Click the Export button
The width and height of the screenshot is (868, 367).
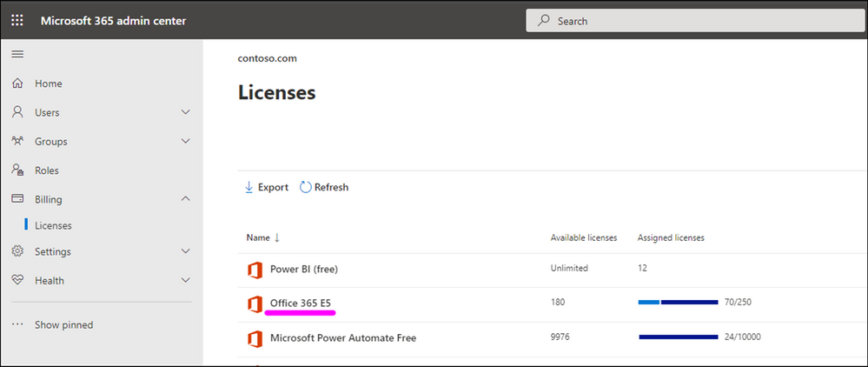[266, 187]
